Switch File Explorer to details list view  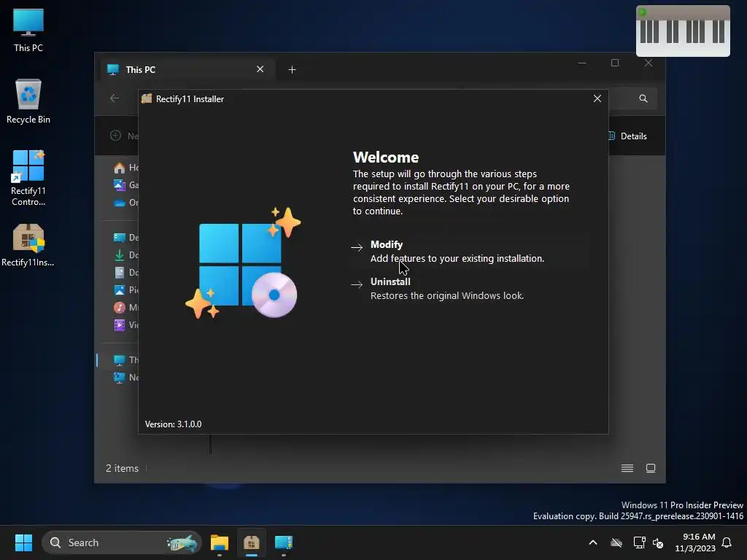tap(627, 468)
